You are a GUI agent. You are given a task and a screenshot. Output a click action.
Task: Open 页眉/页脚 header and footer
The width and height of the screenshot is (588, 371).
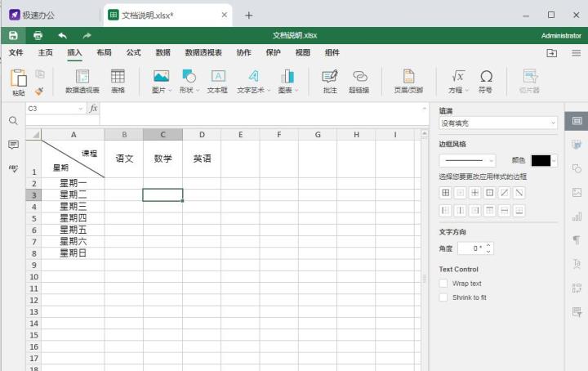click(408, 82)
